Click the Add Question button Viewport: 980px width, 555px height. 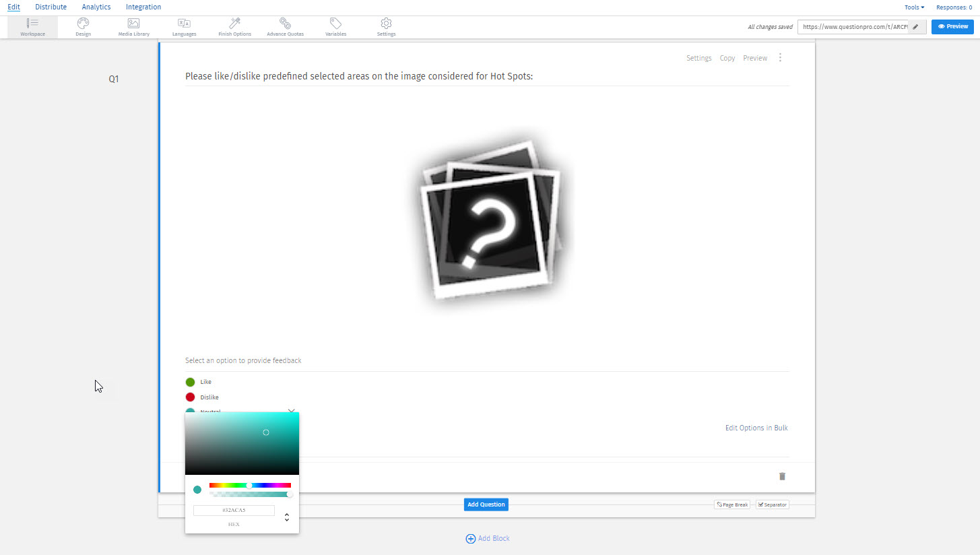(486, 504)
